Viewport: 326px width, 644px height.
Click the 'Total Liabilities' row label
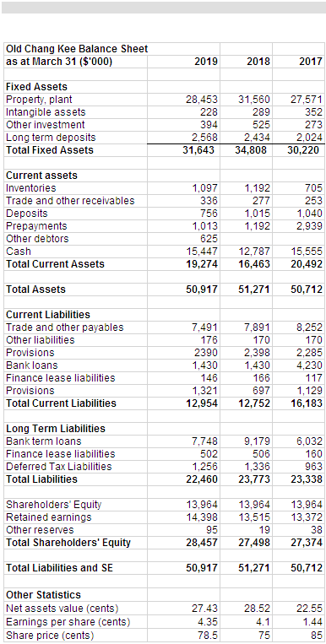coord(41,479)
